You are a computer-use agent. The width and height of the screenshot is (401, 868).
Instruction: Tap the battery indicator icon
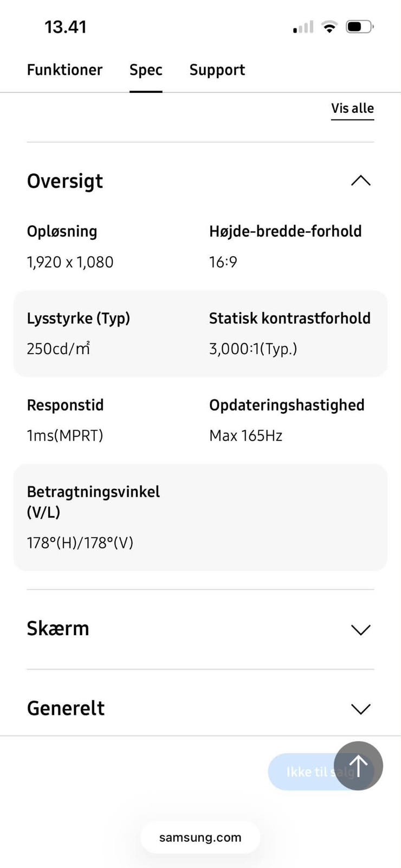point(359,27)
